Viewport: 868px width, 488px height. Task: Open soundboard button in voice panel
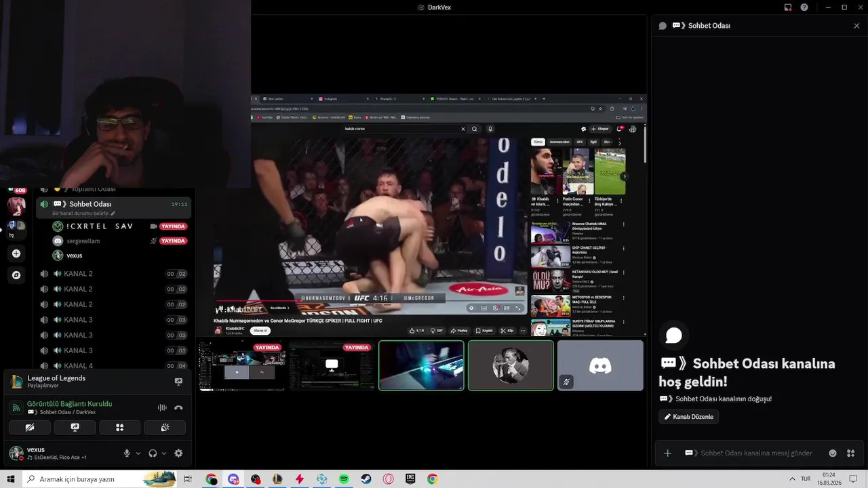point(165,428)
